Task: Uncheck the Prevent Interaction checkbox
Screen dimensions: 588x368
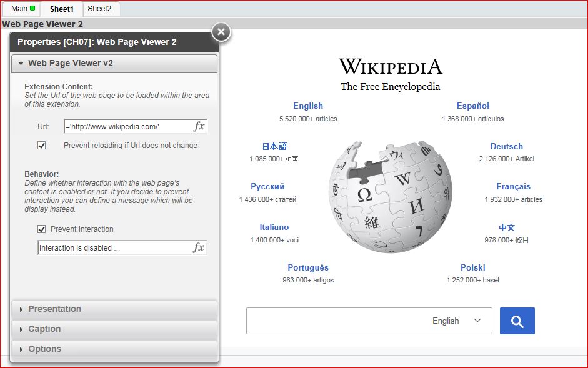Action: tap(42, 229)
